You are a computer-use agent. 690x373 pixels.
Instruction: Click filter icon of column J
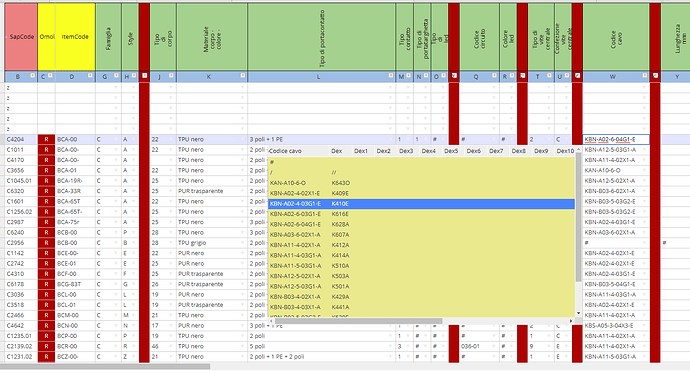click(171, 76)
